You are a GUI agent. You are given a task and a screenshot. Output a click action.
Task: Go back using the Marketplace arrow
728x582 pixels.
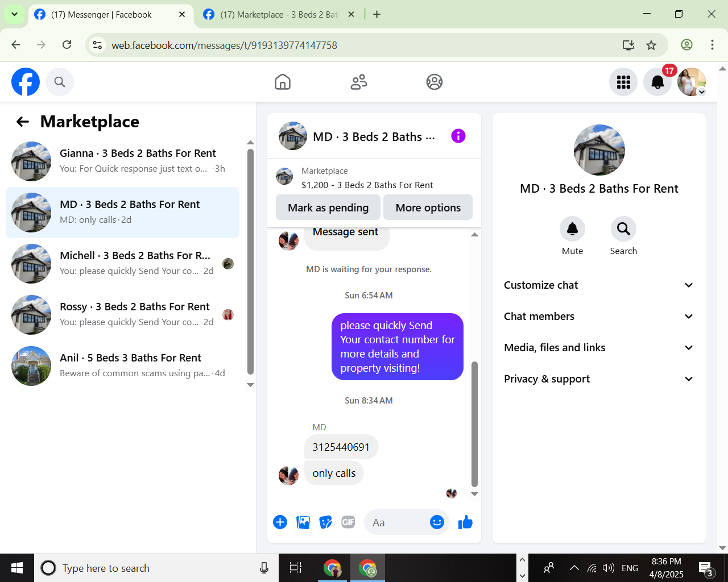pyautogui.click(x=23, y=122)
